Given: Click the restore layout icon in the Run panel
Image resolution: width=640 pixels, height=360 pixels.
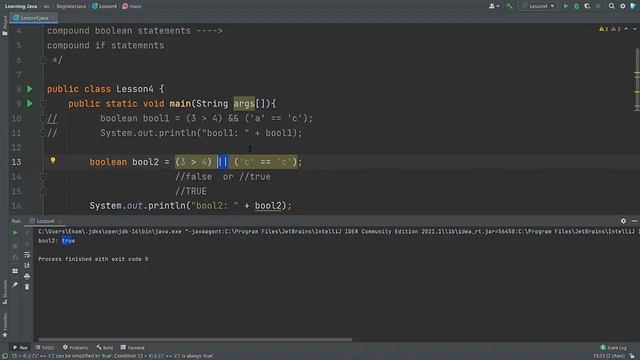Looking at the screenshot, I should tap(15, 271).
